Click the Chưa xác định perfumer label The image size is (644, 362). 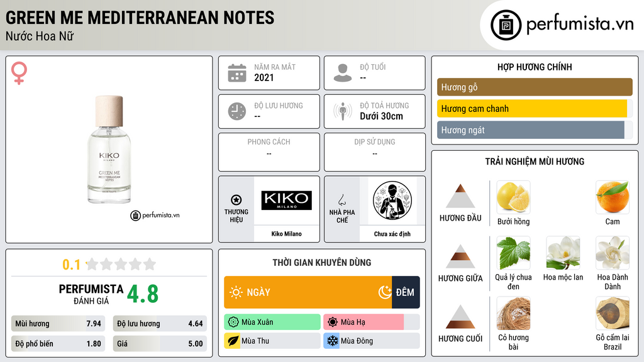[392, 234]
